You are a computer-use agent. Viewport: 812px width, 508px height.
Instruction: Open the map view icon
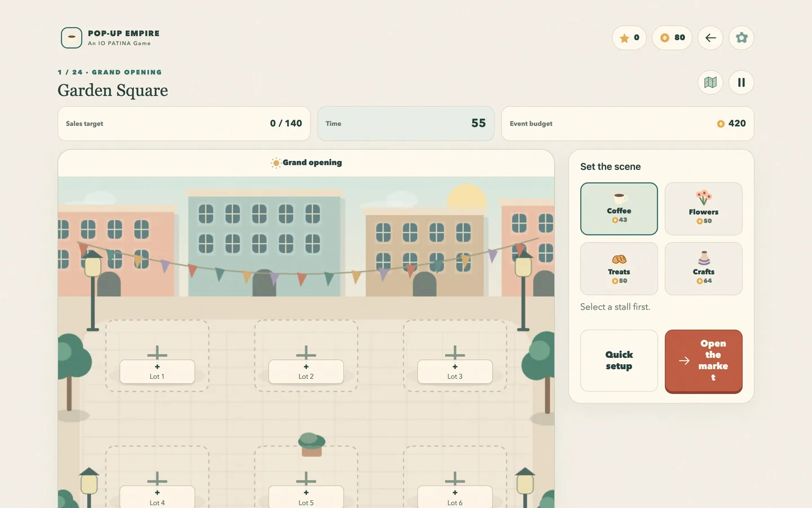coord(710,82)
